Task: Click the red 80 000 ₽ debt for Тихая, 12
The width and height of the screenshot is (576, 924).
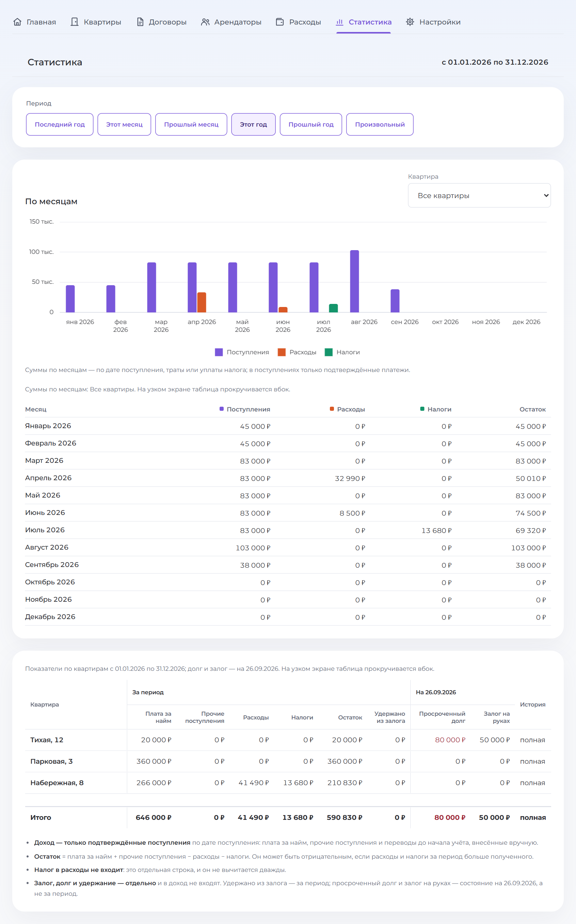Action: (x=450, y=740)
